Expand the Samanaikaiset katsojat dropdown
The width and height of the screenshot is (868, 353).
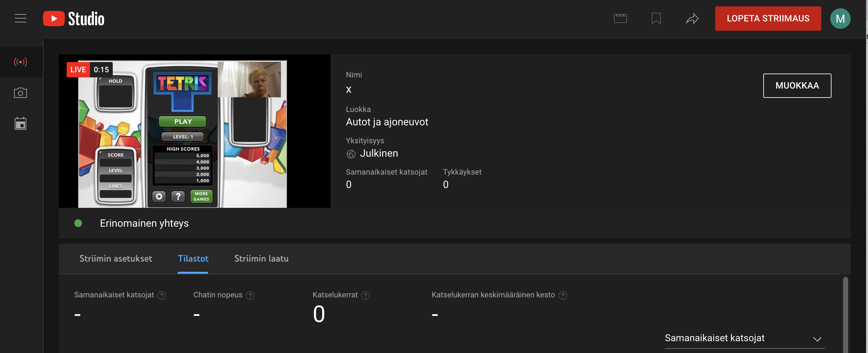[744, 338]
